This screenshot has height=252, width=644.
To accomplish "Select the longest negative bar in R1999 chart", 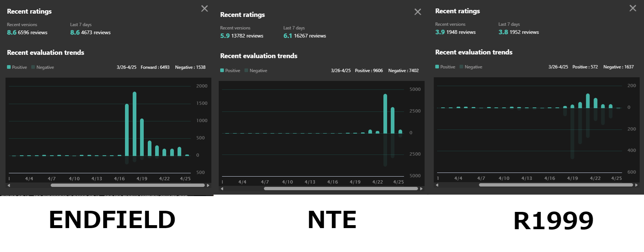I will (572, 133).
